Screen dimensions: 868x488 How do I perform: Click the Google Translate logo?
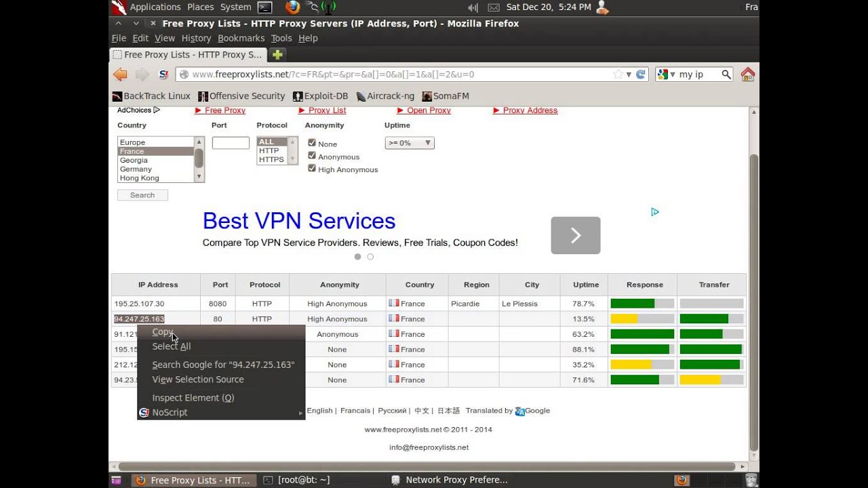[x=520, y=411]
